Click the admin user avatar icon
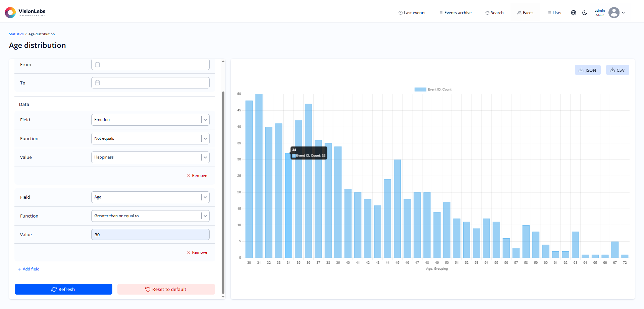Screen dimensions: 644x309 [614, 13]
